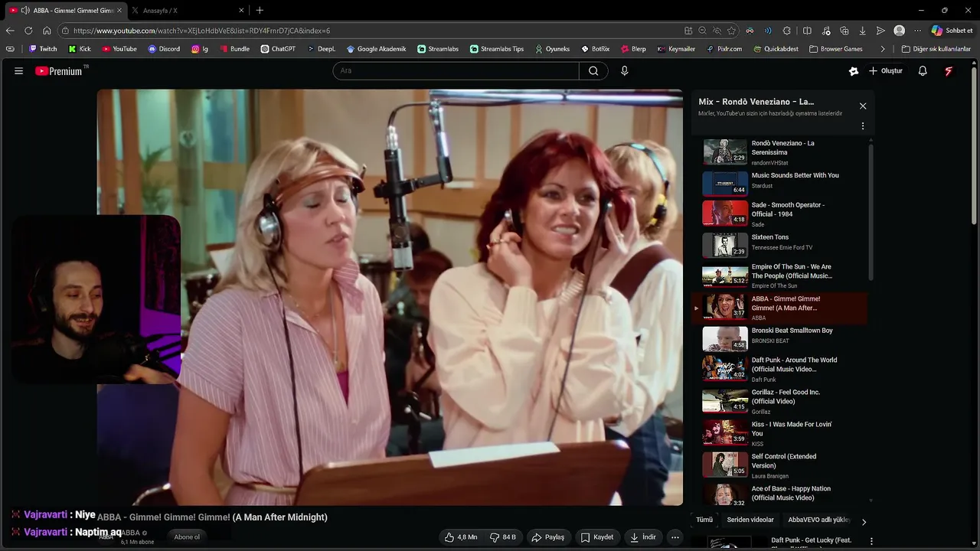Open the Discord bookmark
The image size is (980, 551).
point(164,49)
